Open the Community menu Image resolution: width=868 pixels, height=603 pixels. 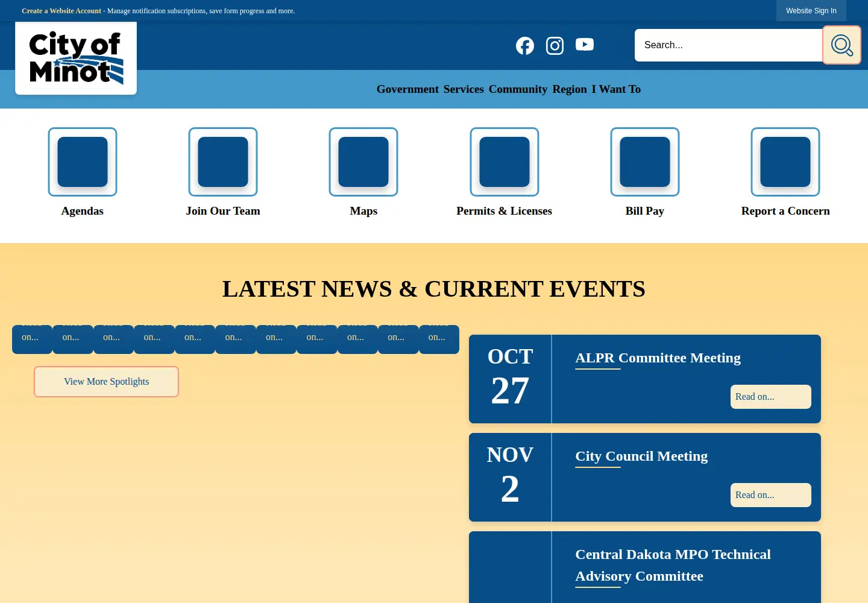(518, 89)
